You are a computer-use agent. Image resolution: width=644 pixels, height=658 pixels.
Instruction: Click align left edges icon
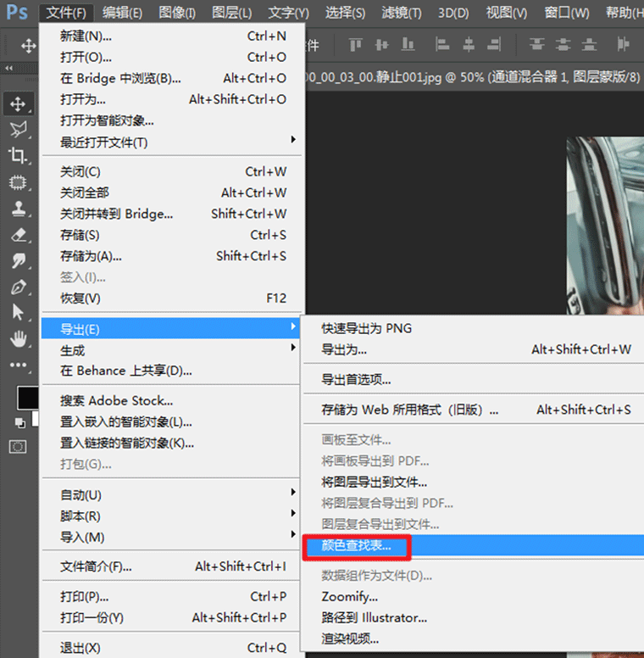442,44
